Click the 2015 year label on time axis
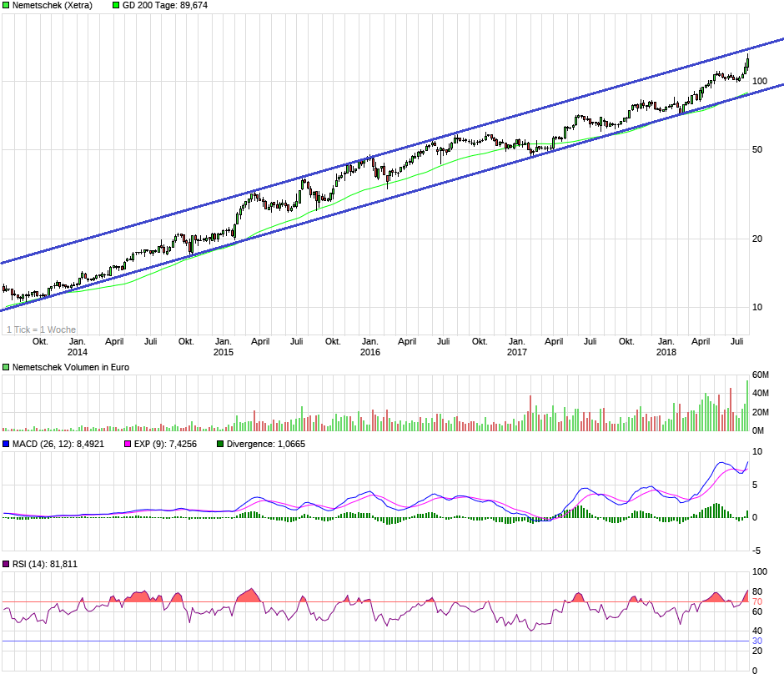 [x=223, y=352]
